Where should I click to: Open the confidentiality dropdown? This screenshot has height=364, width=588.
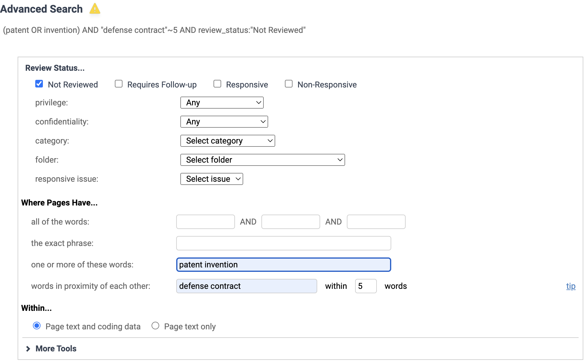(224, 122)
